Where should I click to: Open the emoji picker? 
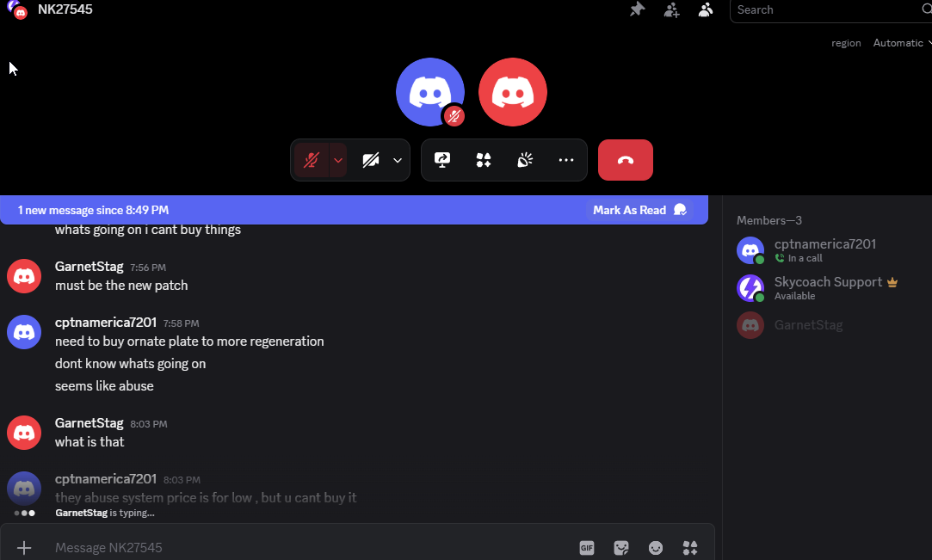click(x=656, y=548)
